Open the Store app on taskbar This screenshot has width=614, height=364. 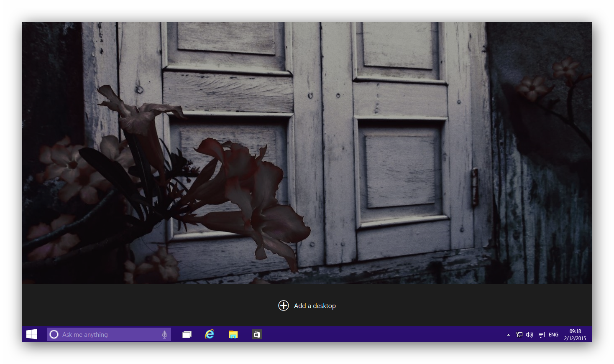tap(257, 334)
